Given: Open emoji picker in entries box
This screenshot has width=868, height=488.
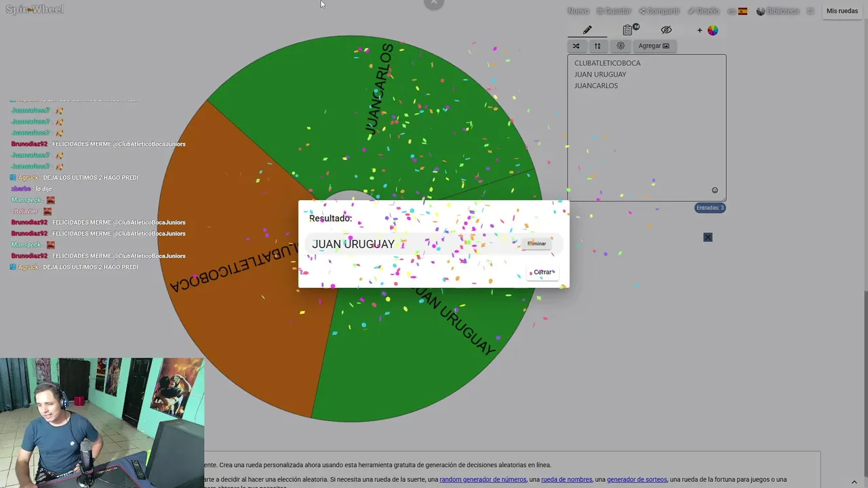Looking at the screenshot, I should click(715, 190).
